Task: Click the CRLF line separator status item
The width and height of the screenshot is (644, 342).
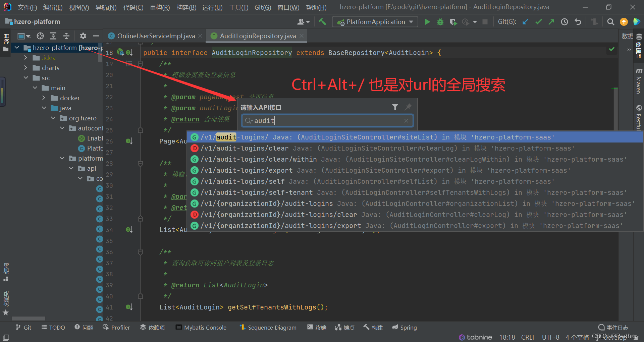Action: click(x=528, y=337)
